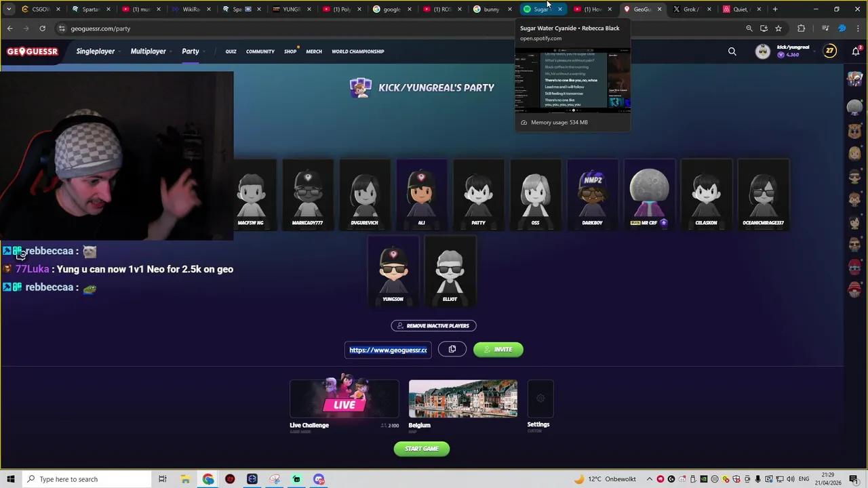Open the level 27 badge

coord(830,51)
